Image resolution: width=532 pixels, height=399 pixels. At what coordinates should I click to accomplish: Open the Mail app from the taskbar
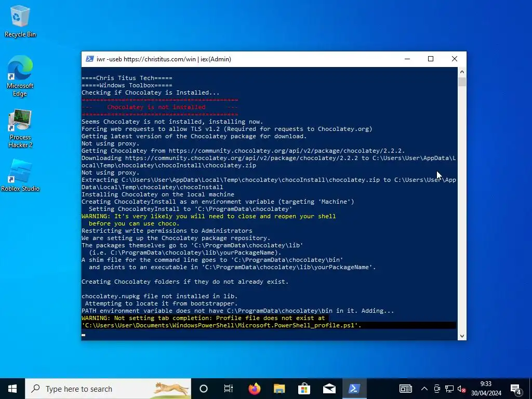coord(329,389)
